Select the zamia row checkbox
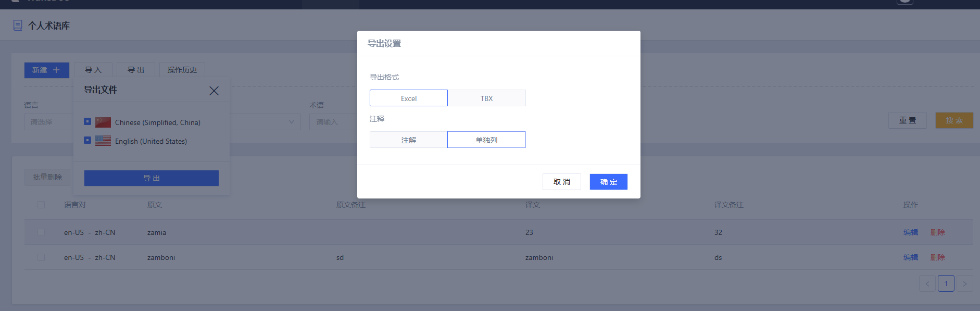This screenshot has width=980, height=311. click(41, 232)
